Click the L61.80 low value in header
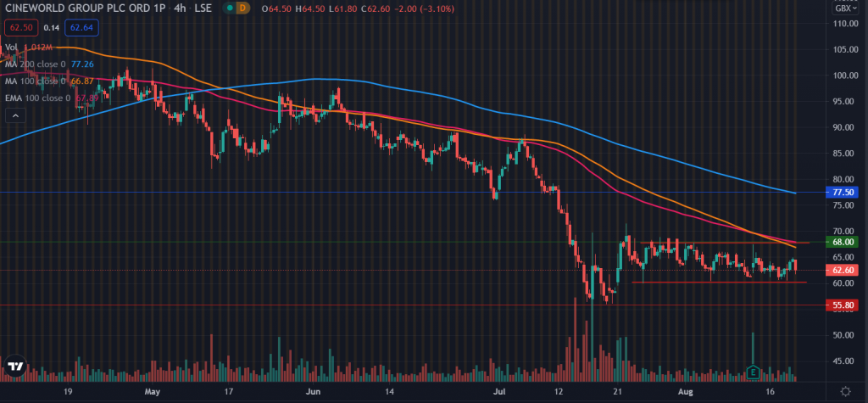The width and height of the screenshot is (868, 403). click(x=342, y=8)
